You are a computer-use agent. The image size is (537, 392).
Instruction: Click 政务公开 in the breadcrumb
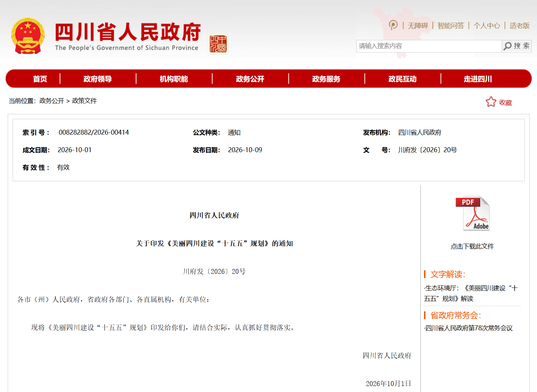[x=52, y=101]
